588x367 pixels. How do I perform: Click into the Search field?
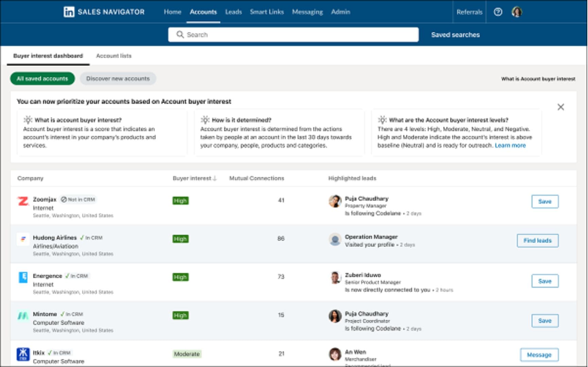(293, 35)
